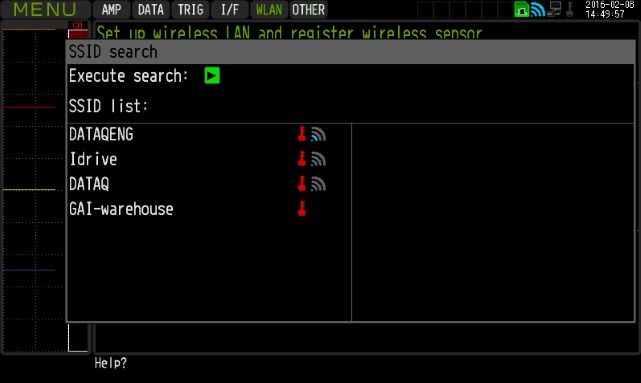Go to the I/F tab

(x=230, y=9)
